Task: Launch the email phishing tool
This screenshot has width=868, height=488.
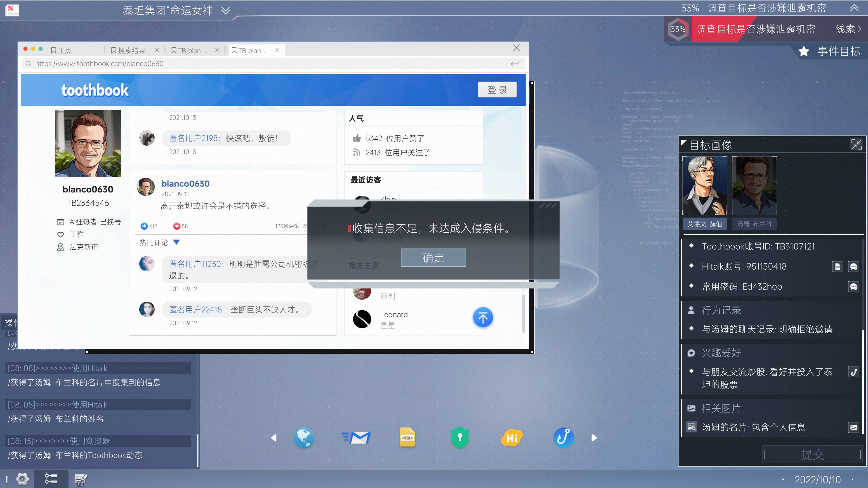Action: coord(356,438)
